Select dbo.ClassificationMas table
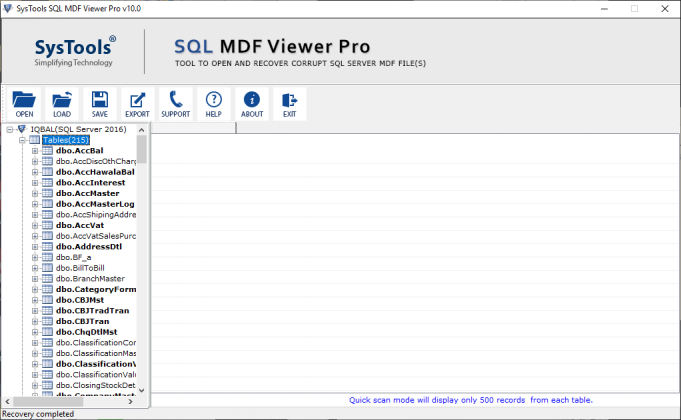 (x=96, y=353)
